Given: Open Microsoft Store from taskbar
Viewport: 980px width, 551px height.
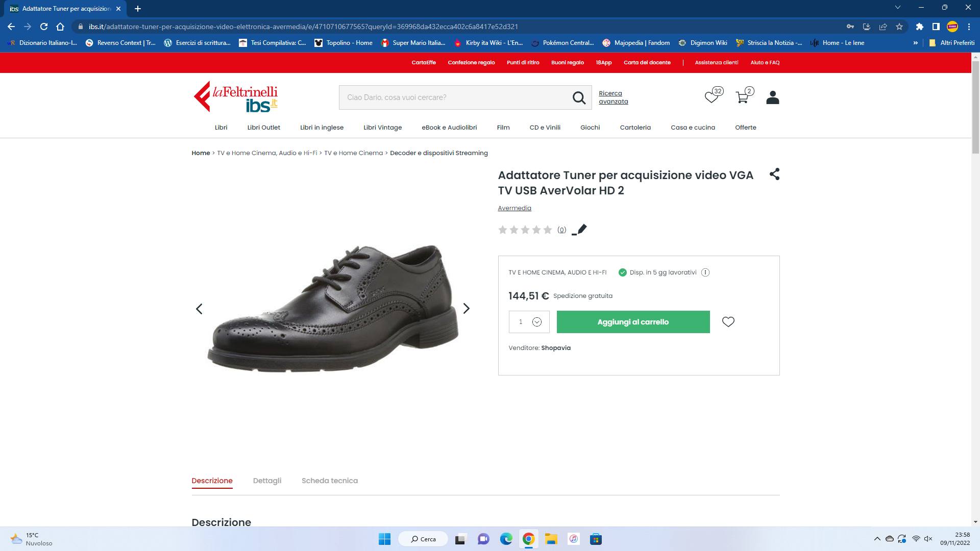Looking at the screenshot, I should [x=596, y=539].
